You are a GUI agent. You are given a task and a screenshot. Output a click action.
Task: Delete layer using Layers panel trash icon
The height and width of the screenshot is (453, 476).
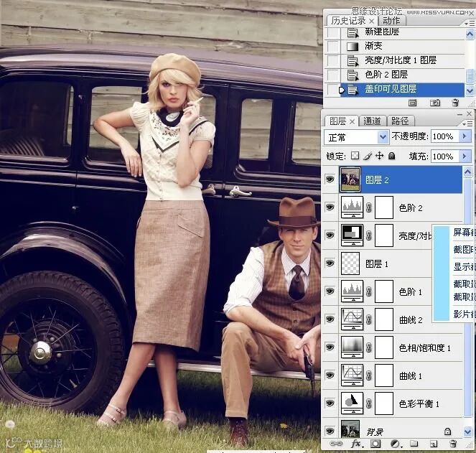(x=453, y=444)
